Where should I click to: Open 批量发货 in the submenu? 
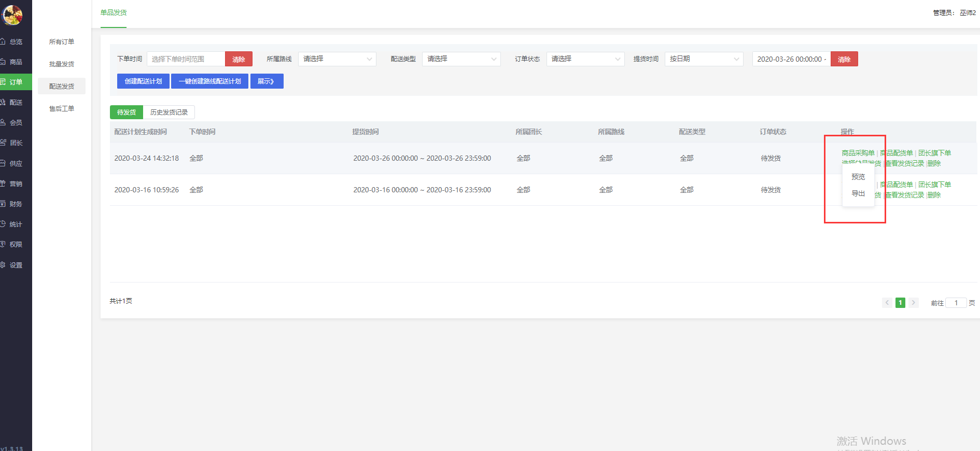[62, 64]
